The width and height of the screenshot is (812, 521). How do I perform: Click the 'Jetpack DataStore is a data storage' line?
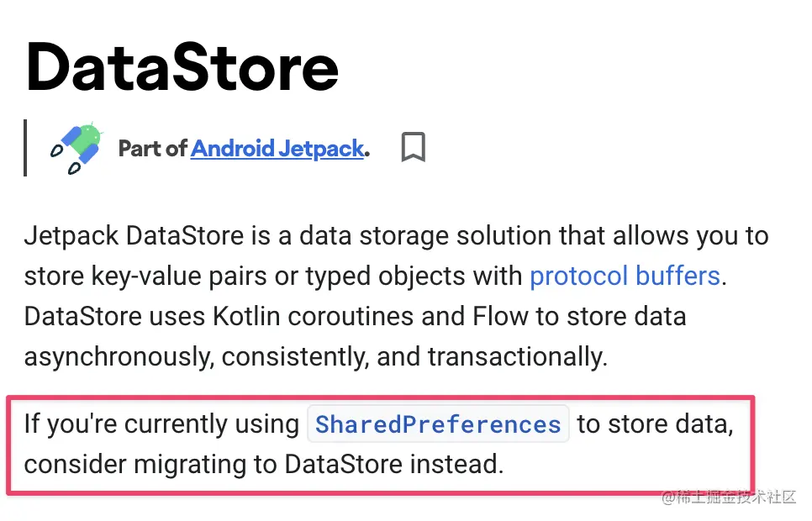coord(396,236)
